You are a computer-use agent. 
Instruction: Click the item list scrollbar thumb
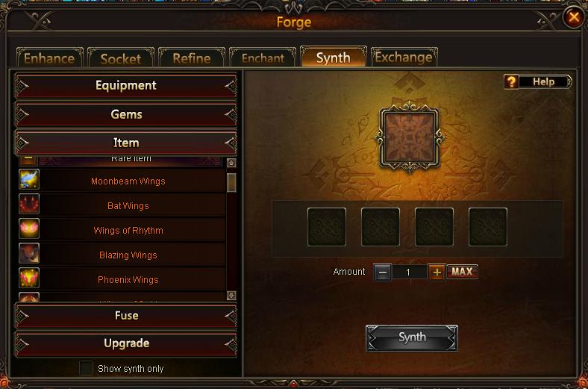[x=231, y=182]
